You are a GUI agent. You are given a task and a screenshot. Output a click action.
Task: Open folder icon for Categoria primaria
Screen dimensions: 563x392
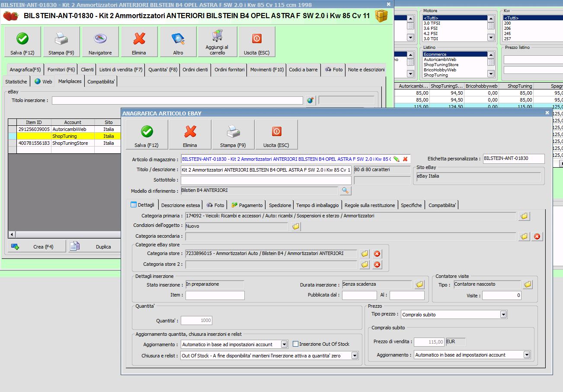click(524, 216)
